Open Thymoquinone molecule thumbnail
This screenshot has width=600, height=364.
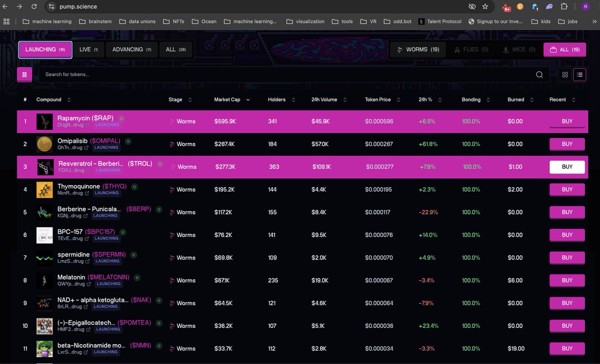point(44,189)
